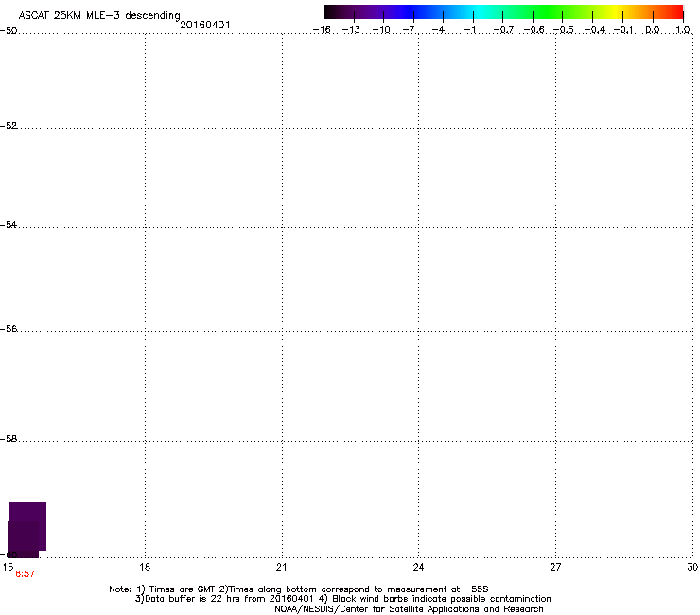Click the latitude label -58
700x615 pixels.
click(x=9, y=439)
